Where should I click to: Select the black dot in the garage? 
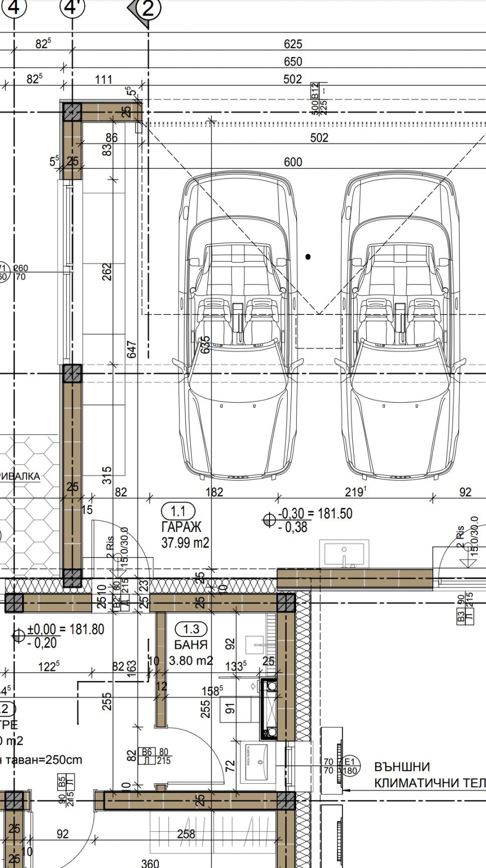pos(308,257)
